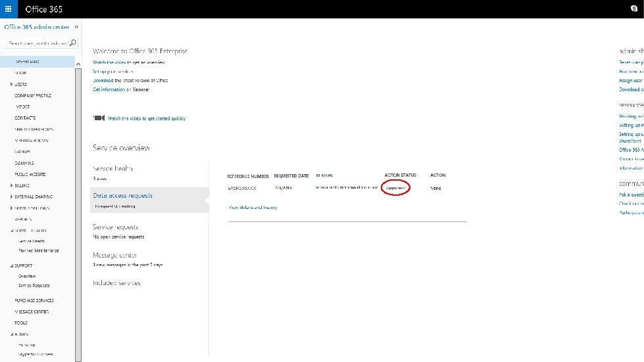Expand the EXTERNAL SHARING navigation group
The image size is (644, 362).
coord(11,197)
